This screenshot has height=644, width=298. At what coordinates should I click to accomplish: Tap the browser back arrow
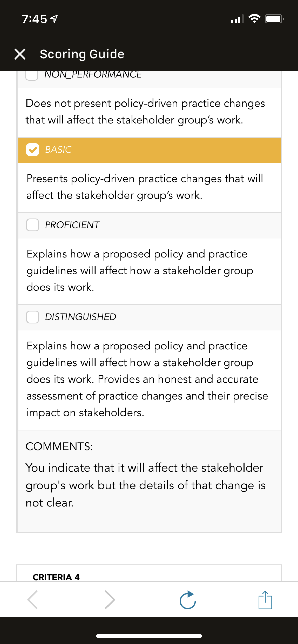pyautogui.click(x=33, y=600)
